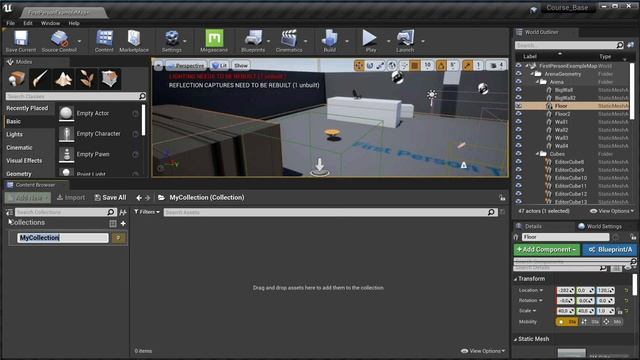Select the Paint mode brush icon

coord(40,78)
